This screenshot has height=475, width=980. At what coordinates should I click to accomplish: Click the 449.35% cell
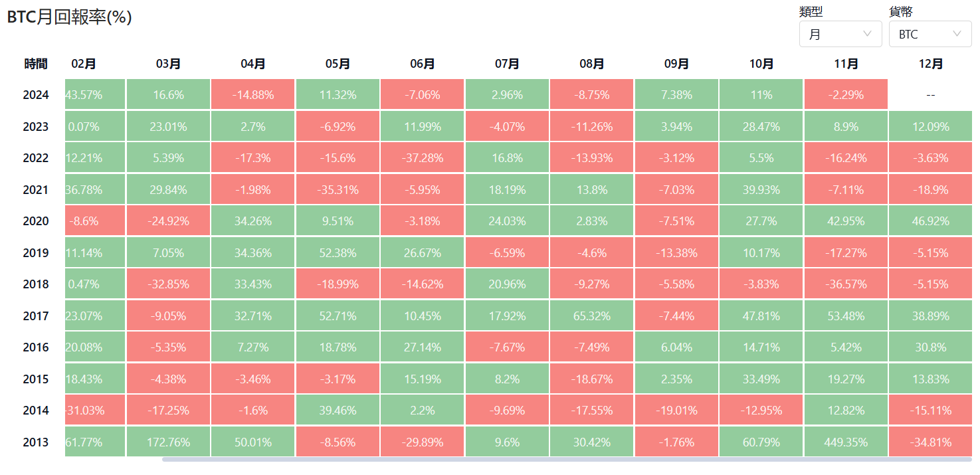(x=846, y=442)
